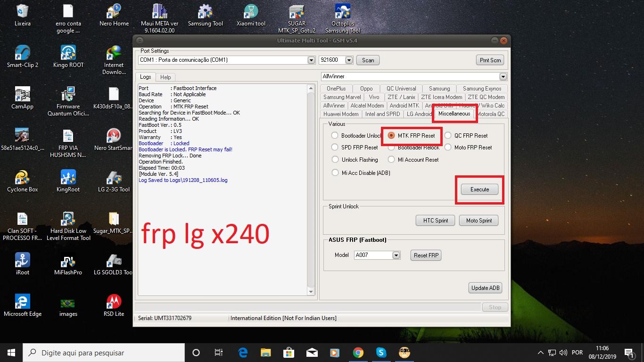Click log line 'Log Saved to Logs\191208_110605.log'
Image resolution: width=644 pixels, height=362 pixels.
(x=183, y=180)
